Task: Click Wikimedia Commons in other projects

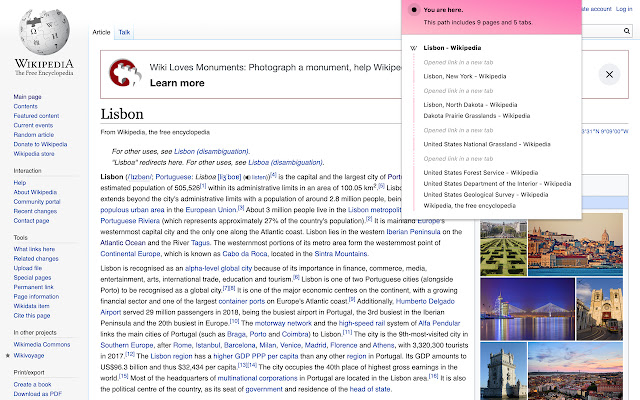Action: pyautogui.click(x=41, y=344)
